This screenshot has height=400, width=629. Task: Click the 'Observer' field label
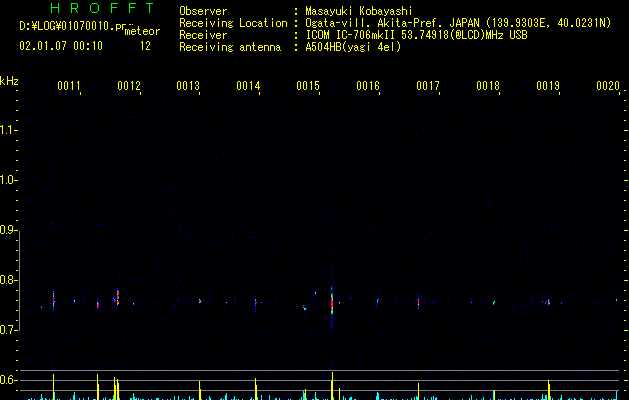click(x=203, y=11)
